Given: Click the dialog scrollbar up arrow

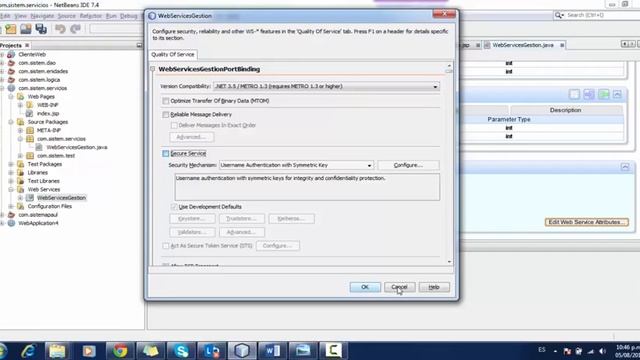Looking at the screenshot, I should (x=449, y=65).
